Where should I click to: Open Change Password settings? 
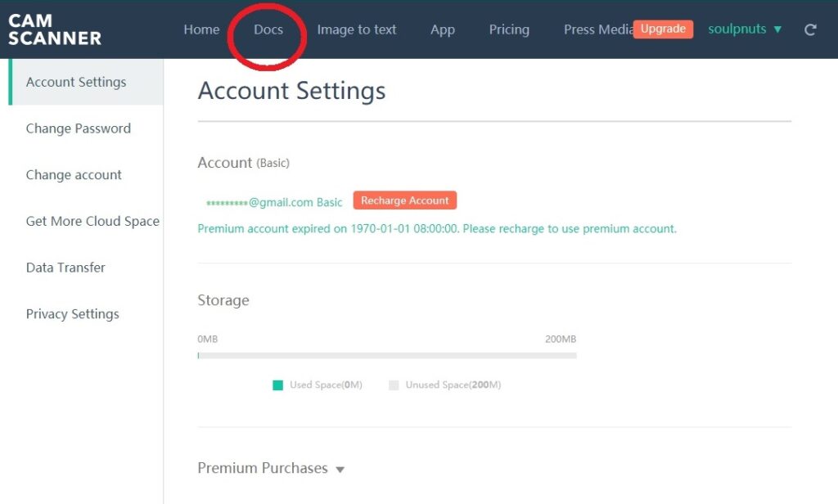79,128
